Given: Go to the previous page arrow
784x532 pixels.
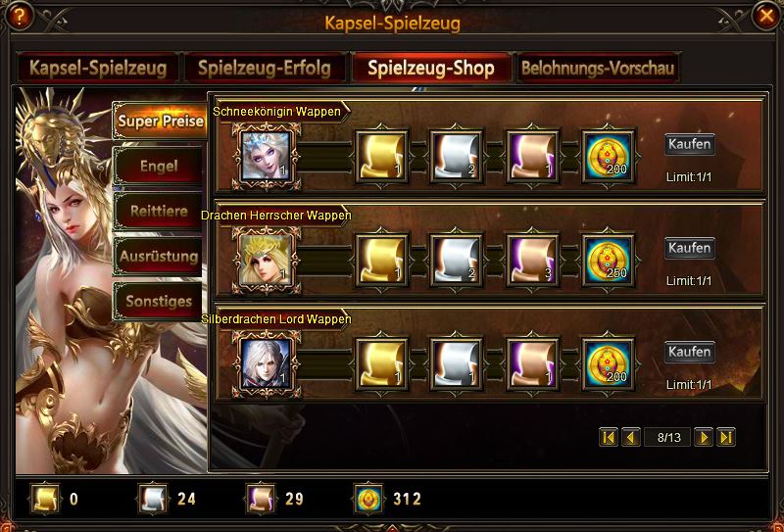Looking at the screenshot, I should click(631, 438).
